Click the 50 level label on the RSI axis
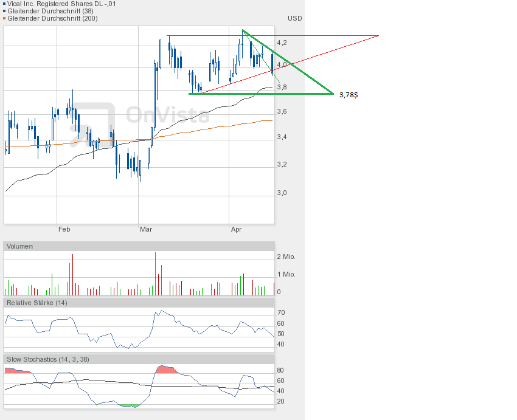Image resolution: width=517 pixels, height=420 pixels. (x=281, y=334)
